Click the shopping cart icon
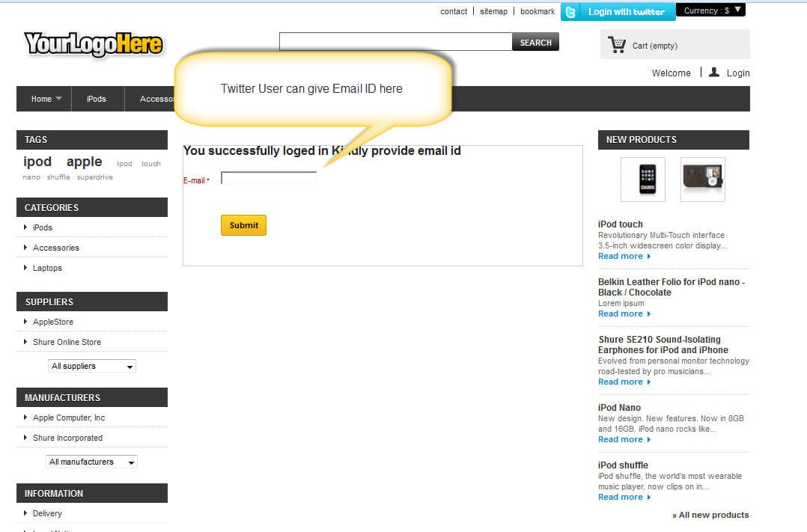 click(617, 45)
